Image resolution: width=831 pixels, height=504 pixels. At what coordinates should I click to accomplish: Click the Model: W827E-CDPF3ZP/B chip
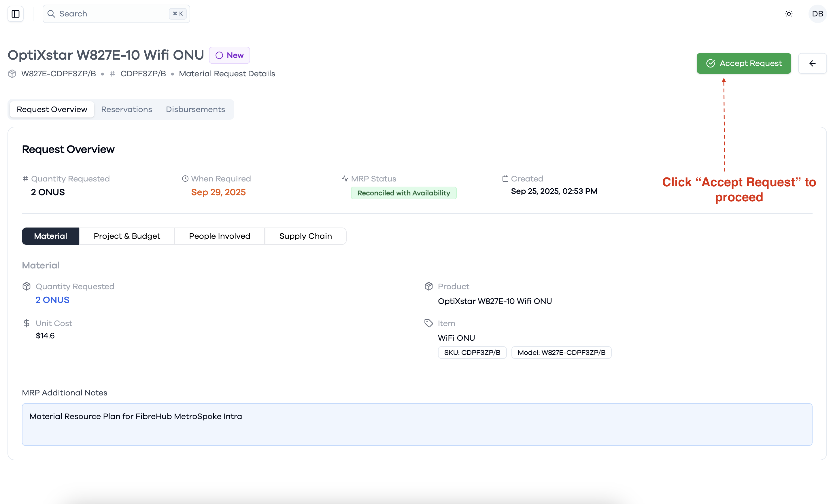point(562,353)
